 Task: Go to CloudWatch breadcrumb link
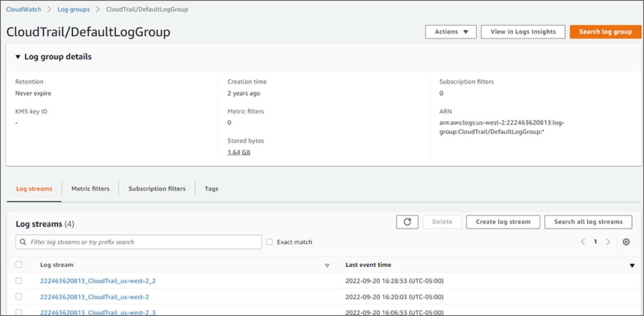pos(23,9)
